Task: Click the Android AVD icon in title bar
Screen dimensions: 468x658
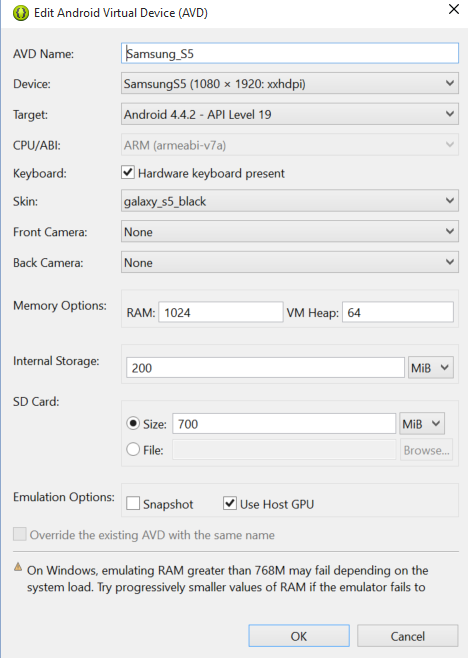Action: coord(21,13)
